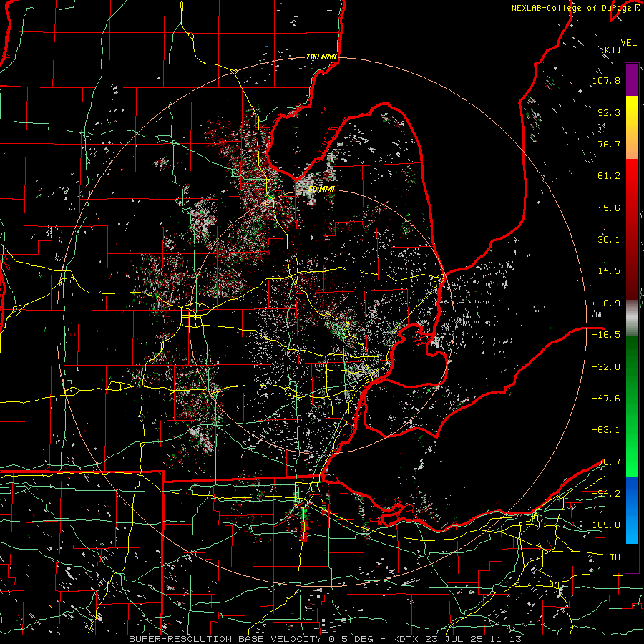644x644 pixels.
Task: Click the -63.1 velocity legend value
Action: [x=606, y=430]
